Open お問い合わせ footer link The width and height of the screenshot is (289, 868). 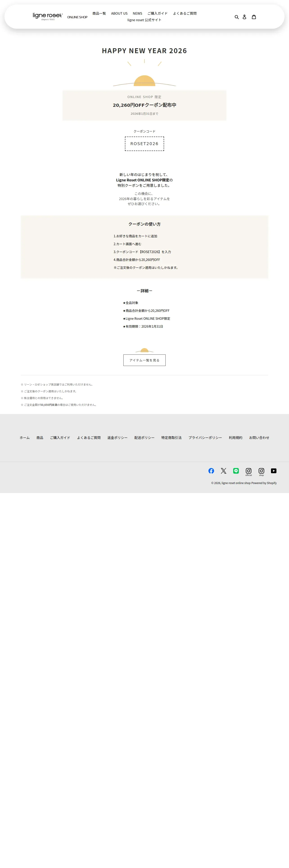[x=259, y=438]
